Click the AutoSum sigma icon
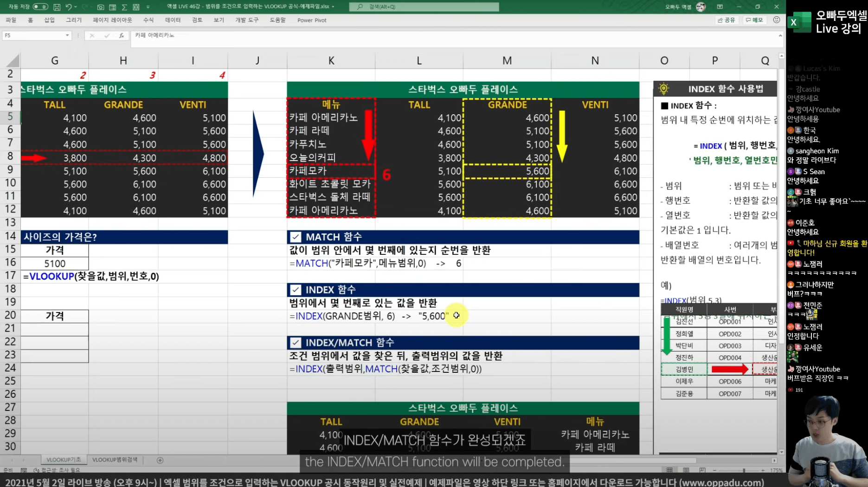The width and height of the screenshot is (868, 487). pos(124,7)
